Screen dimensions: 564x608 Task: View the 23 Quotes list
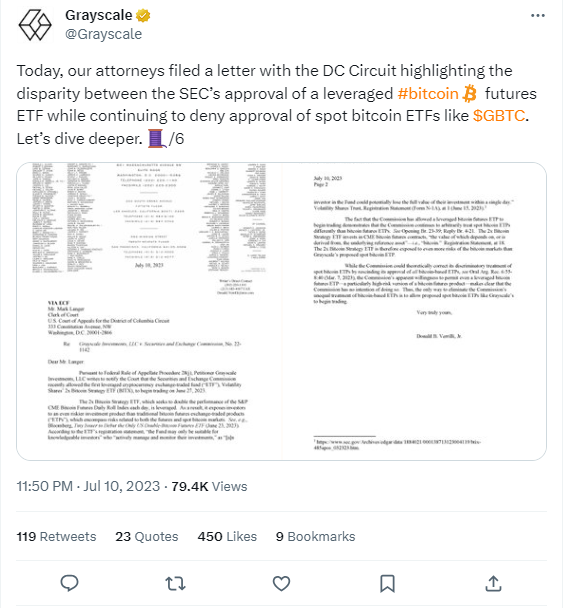147,536
